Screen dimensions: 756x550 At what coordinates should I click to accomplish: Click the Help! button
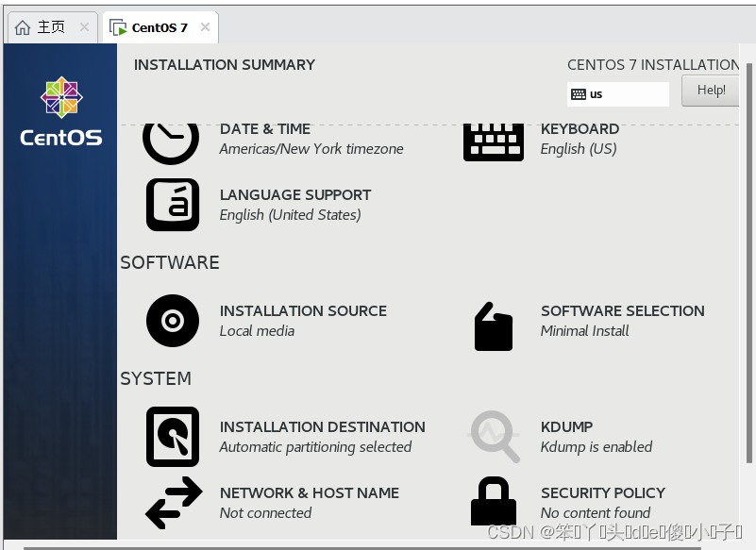(x=711, y=91)
